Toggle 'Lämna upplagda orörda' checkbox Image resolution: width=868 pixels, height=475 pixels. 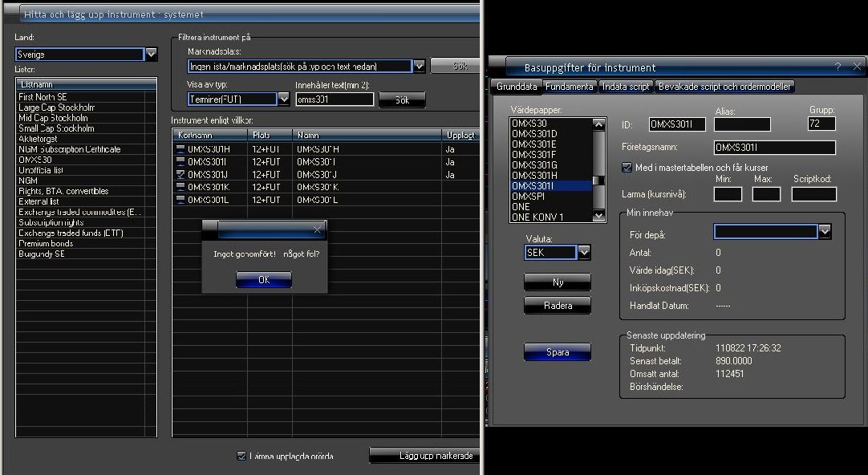click(x=241, y=456)
